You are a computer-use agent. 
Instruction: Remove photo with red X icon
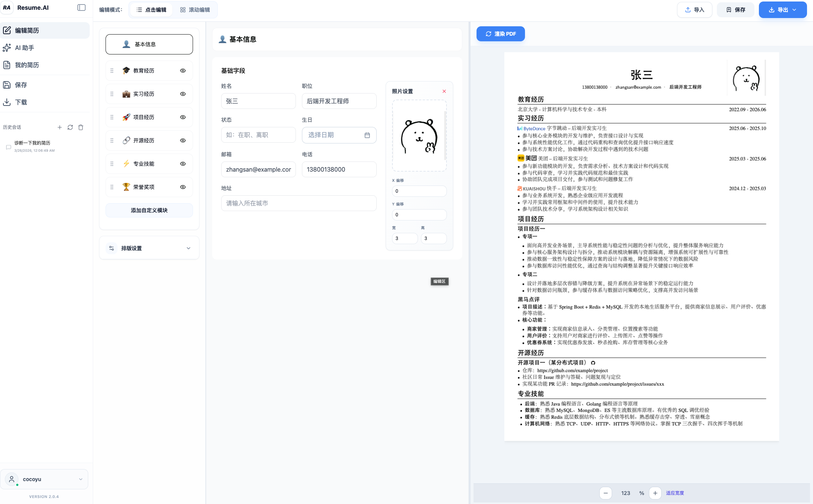pyautogui.click(x=444, y=91)
